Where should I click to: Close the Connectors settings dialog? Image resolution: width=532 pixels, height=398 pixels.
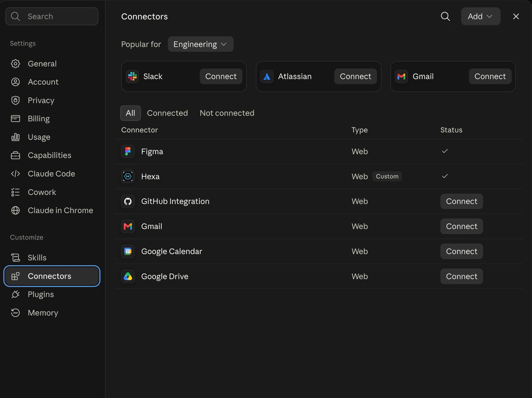tap(516, 16)
